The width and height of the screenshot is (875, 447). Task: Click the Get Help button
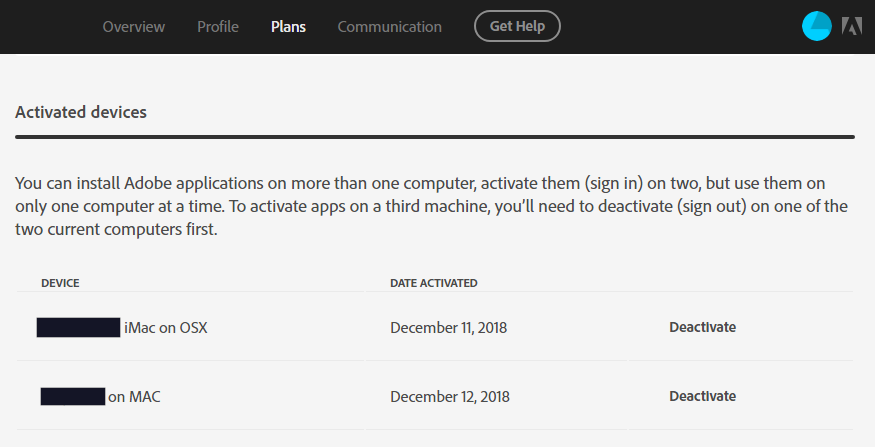coord(517,26)
